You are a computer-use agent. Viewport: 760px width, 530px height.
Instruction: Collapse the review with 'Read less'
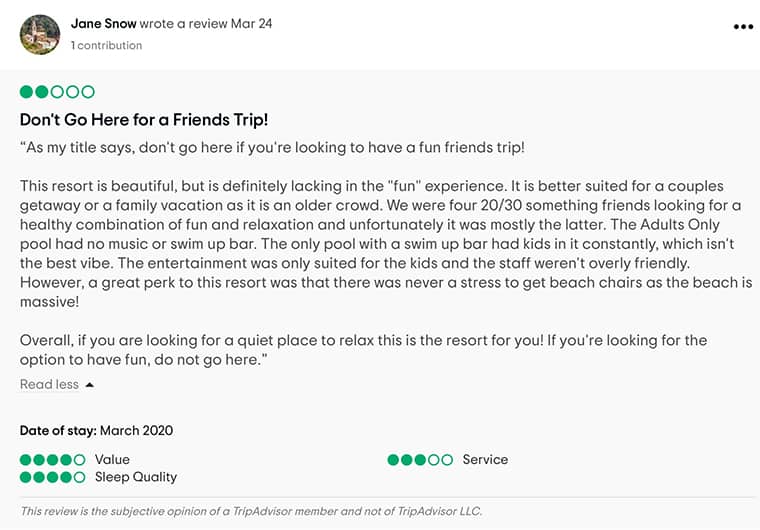pyautogui.click(x=49, y=385)
